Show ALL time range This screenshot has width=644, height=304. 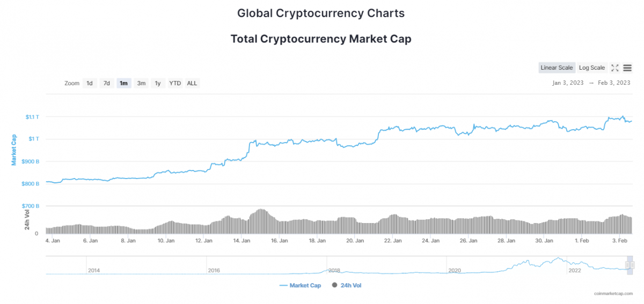pyautogui.click(x=192, y=83)
